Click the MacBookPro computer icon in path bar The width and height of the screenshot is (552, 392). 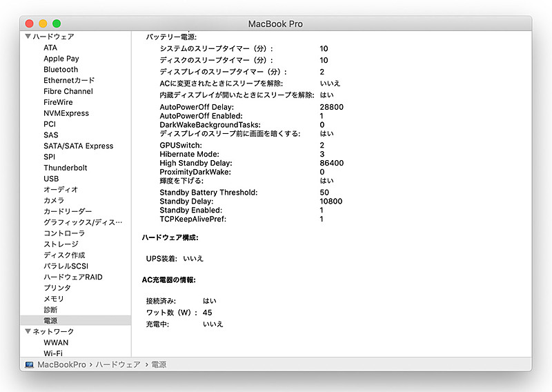30,364
